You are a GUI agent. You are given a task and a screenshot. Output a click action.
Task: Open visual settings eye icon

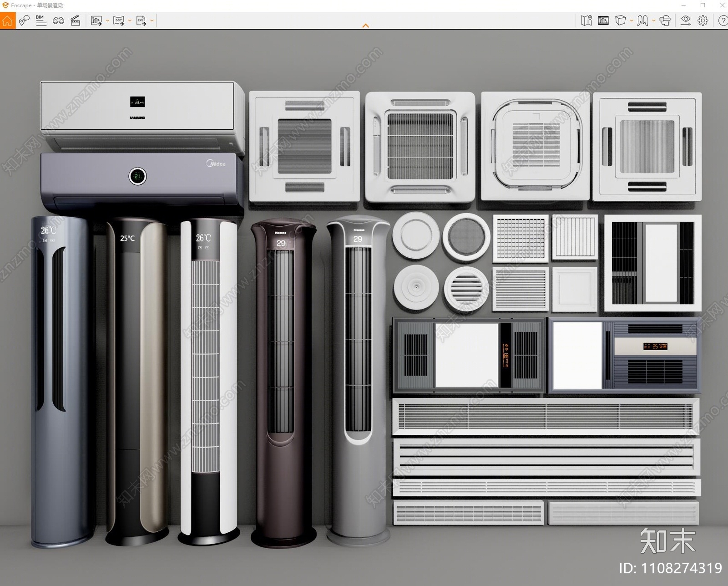click(x=686, y=20)
